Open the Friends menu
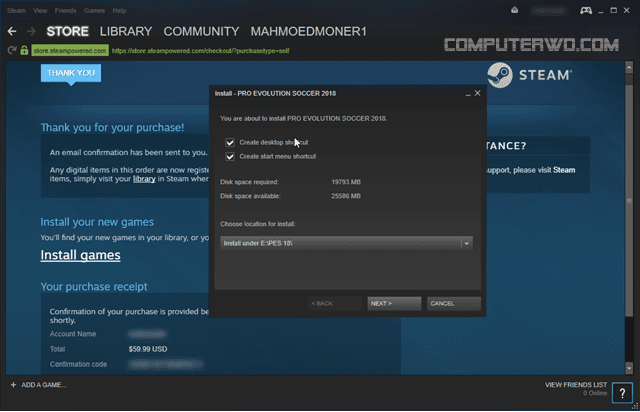 click(x=65, y=11)
